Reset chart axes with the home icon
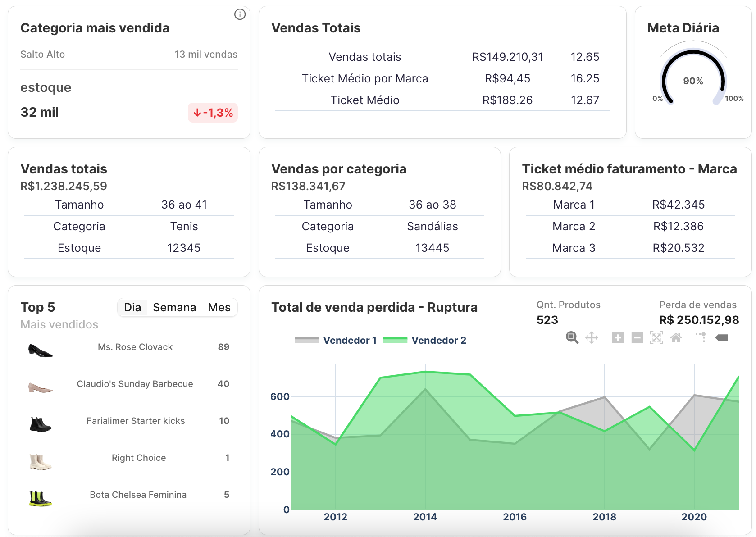This screenshot has width=756, height=537. pyautogui.click(x=676, y=337)
